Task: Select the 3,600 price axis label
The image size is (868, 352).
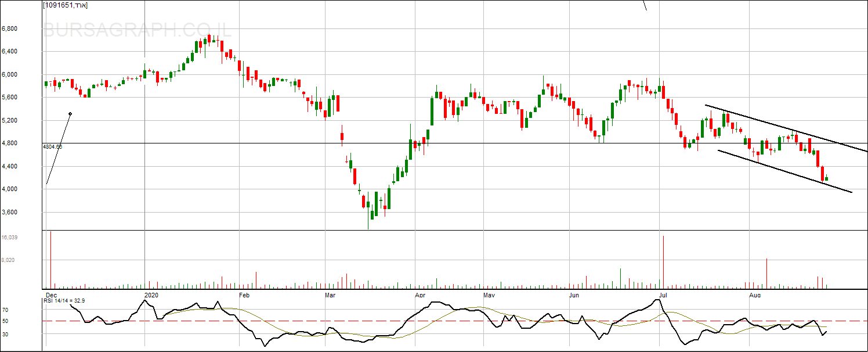Action: click(9, 212)
